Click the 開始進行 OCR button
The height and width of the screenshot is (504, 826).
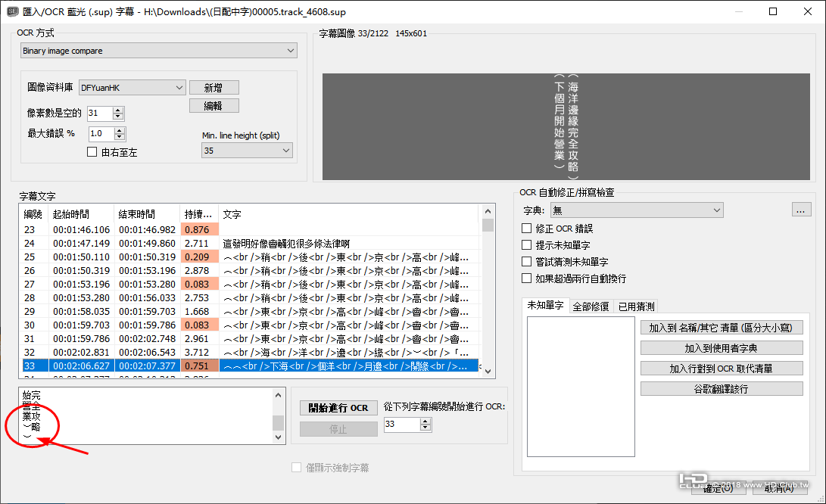(338, 407)
